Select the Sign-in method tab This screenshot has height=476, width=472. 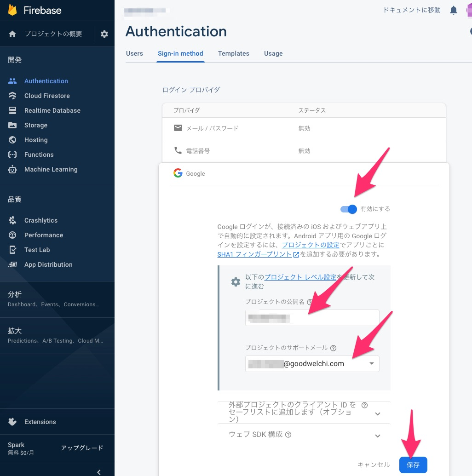[x=180, y=53]
